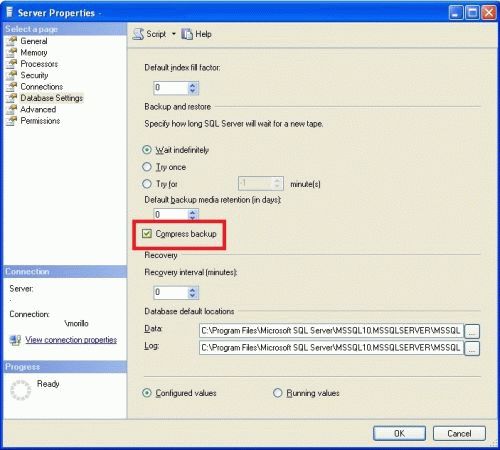Choose the Running values option
The height and width of the screenshot is (450, 500).
click(278, 393)
